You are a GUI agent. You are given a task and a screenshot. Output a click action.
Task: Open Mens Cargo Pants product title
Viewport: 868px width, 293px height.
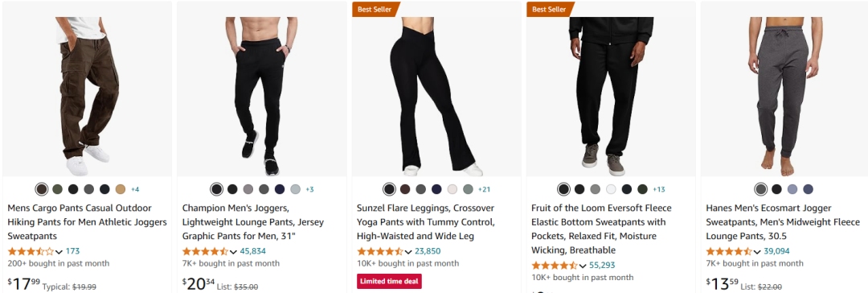[x=88, y=222]
